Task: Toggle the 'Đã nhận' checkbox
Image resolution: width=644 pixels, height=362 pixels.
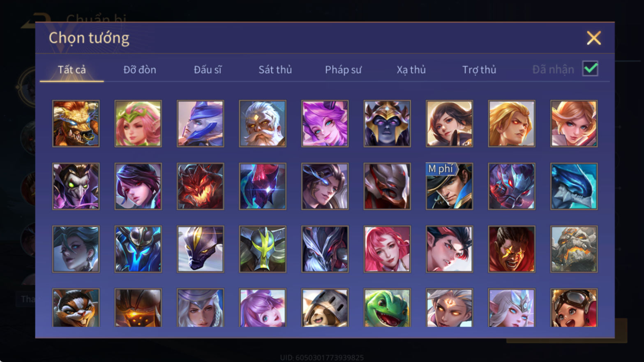Action: 590,69
